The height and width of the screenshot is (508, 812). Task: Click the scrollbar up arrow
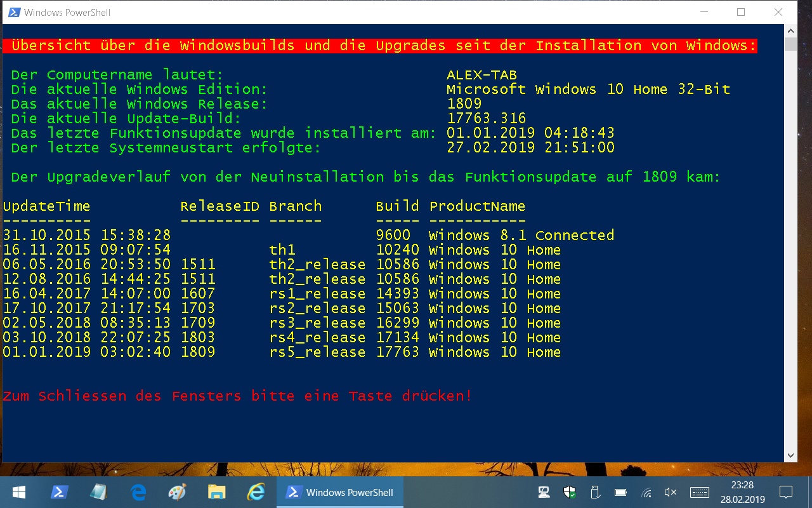[x=790, y=30]
